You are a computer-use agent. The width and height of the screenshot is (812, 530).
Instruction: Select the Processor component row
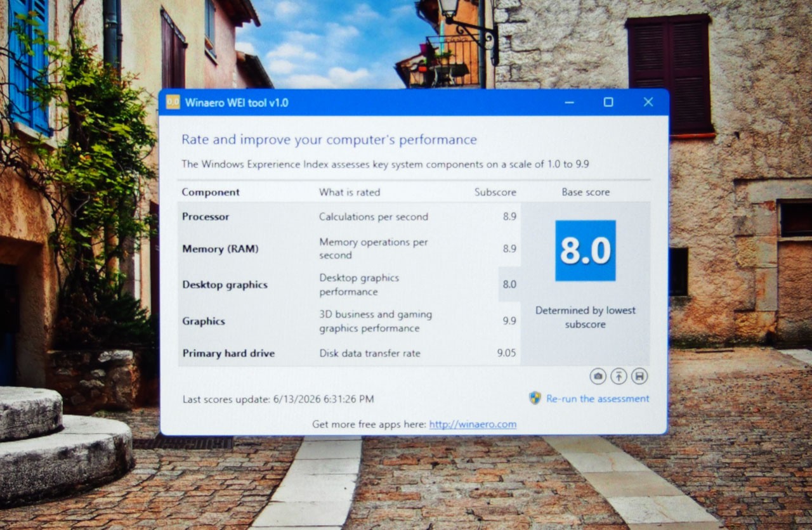pyautogui.click(x=350, y=217)
